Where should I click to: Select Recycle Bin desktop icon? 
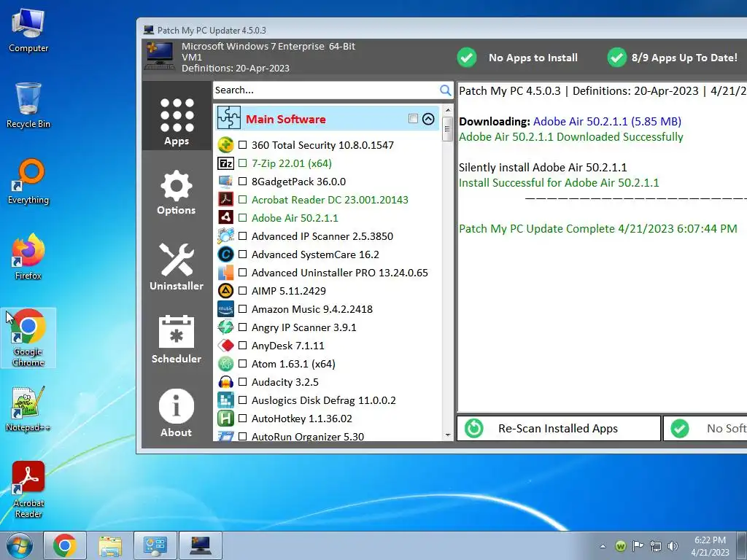pos(28,106)
